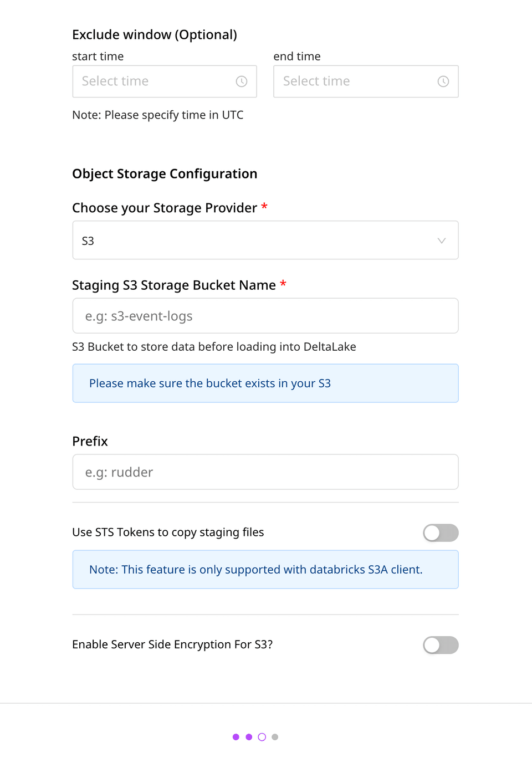Click the Server Side Encryption slider handle
This screenshot has width=532, height=768.
point(431,645)
